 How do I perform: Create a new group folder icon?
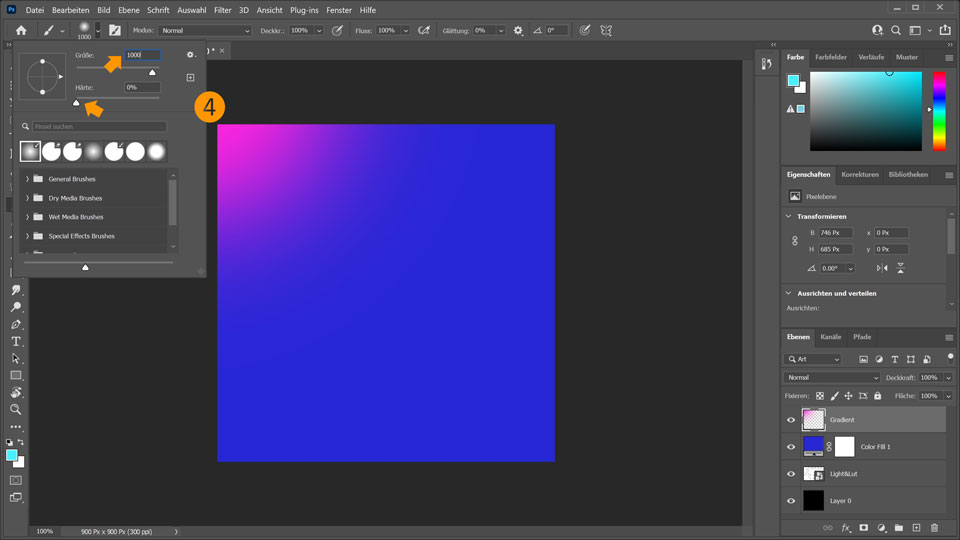point(899,528)
